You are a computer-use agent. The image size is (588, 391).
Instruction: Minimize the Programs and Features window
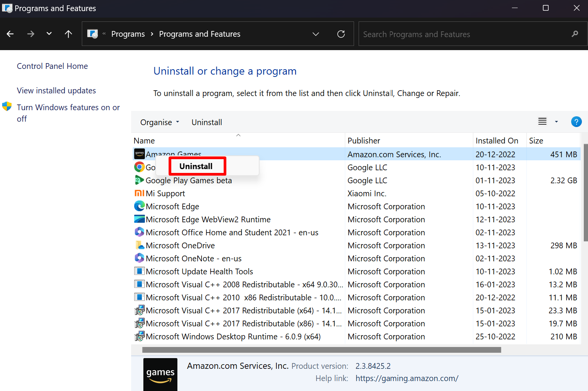(x=515, y=8)
